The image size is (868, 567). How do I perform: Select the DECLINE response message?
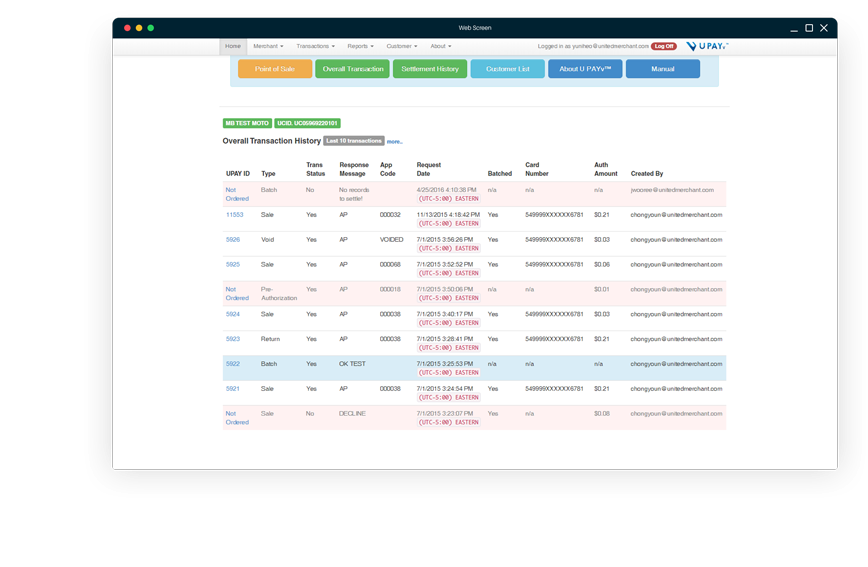352,414
